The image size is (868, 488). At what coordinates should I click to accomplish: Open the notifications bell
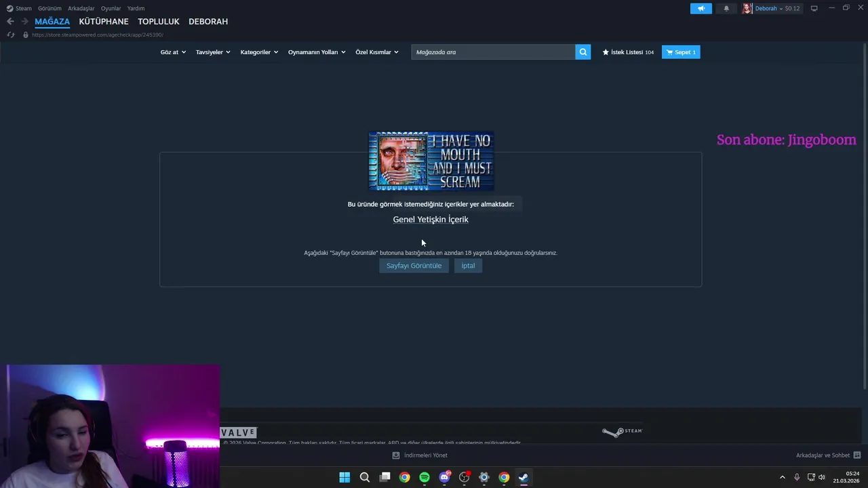(x=726, y=9)
